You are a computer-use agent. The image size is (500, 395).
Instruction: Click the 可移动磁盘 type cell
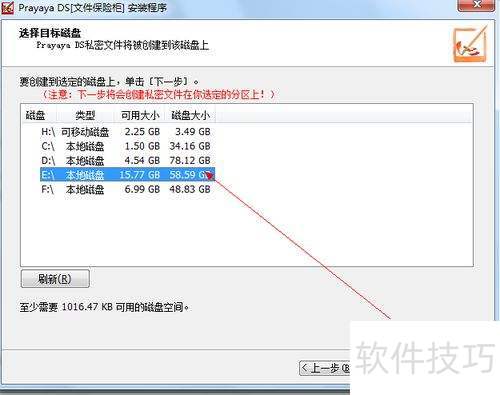pyautogui.click(x=85, y=132)
